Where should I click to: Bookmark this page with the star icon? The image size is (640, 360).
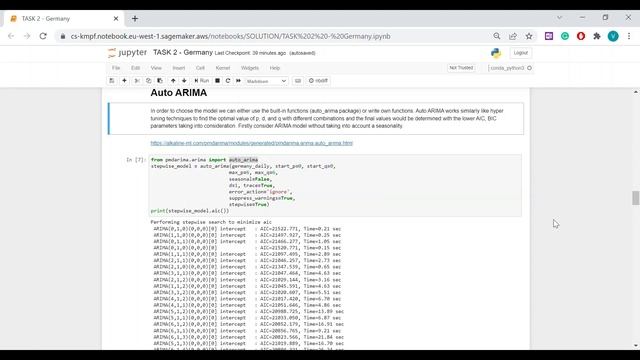tap(529, 36)
